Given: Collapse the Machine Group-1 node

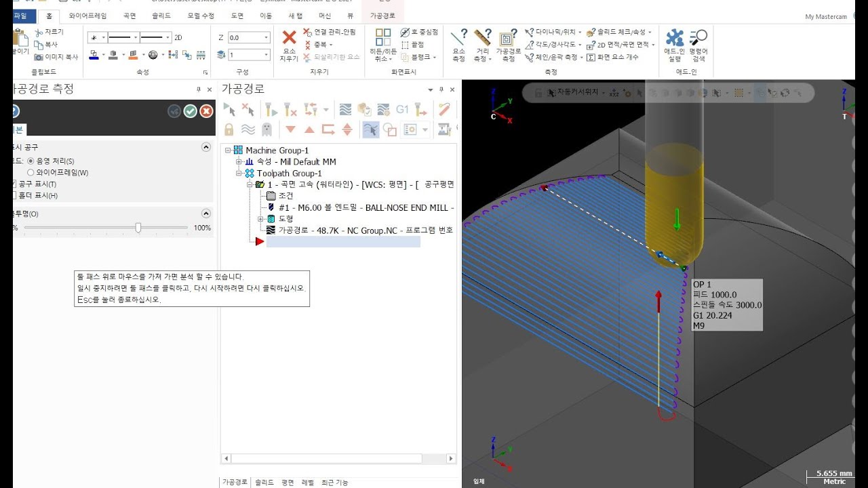Looking at the screenshot, I should tap(229, 150).
